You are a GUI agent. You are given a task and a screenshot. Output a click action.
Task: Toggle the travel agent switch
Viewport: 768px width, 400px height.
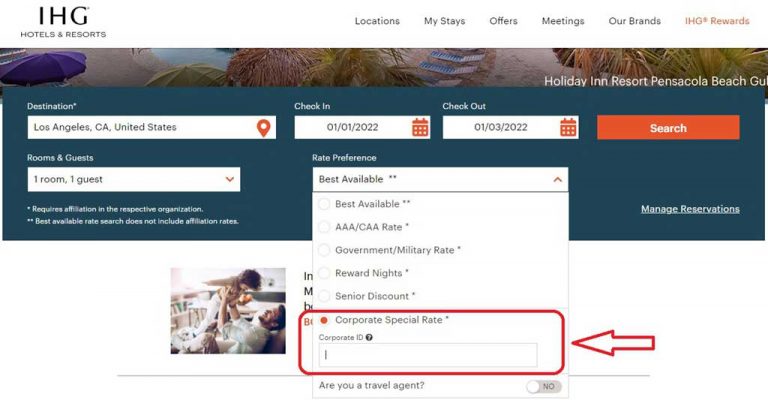tap(544, 386)
